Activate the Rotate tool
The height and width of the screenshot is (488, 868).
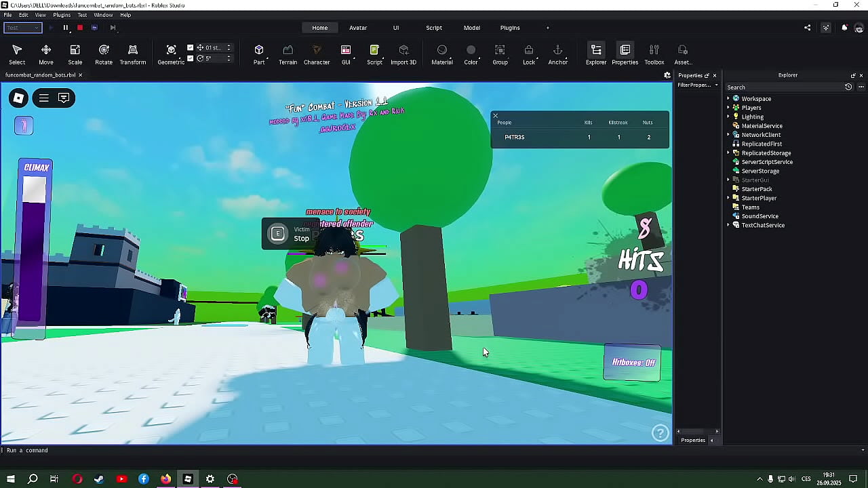(104, 54)
